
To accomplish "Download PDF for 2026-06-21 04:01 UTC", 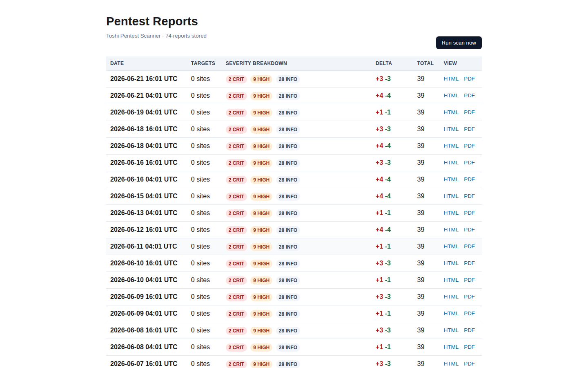I will [469, 96].
